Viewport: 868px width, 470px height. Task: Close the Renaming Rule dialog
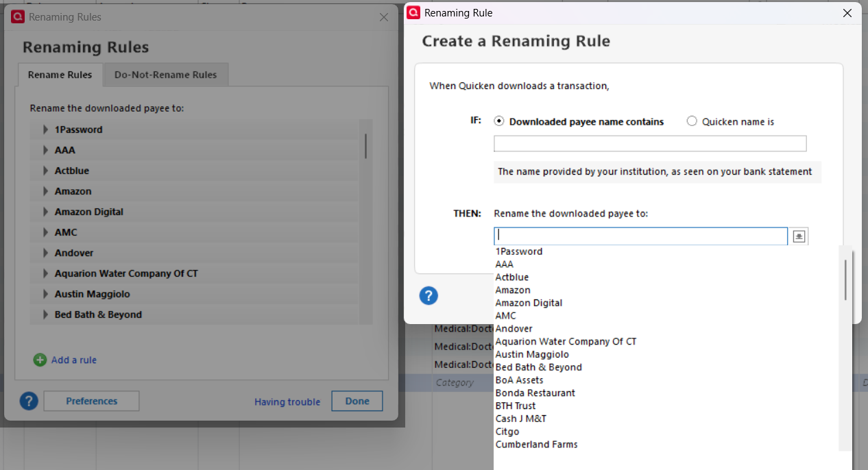point(847,13)
